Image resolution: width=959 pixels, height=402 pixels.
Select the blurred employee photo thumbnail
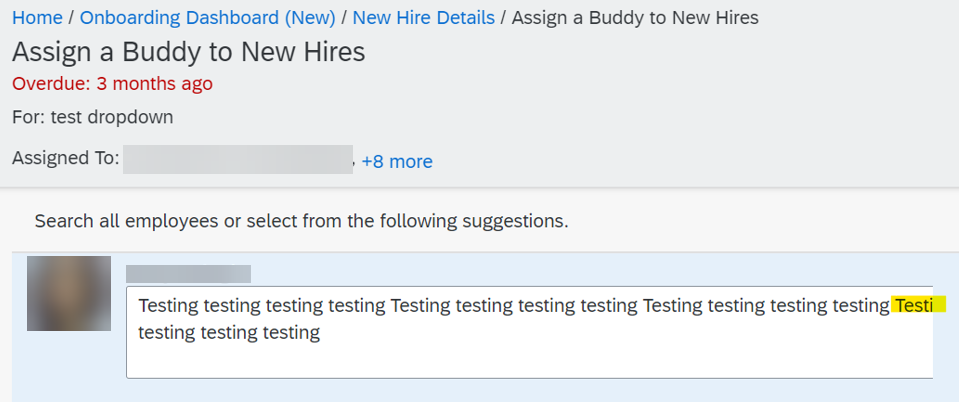point(69,294)
